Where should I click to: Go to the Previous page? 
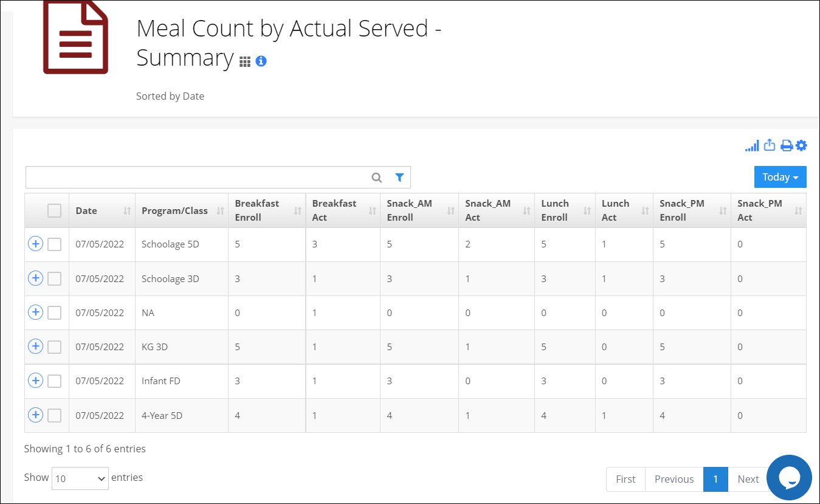(x=674, y=479)
